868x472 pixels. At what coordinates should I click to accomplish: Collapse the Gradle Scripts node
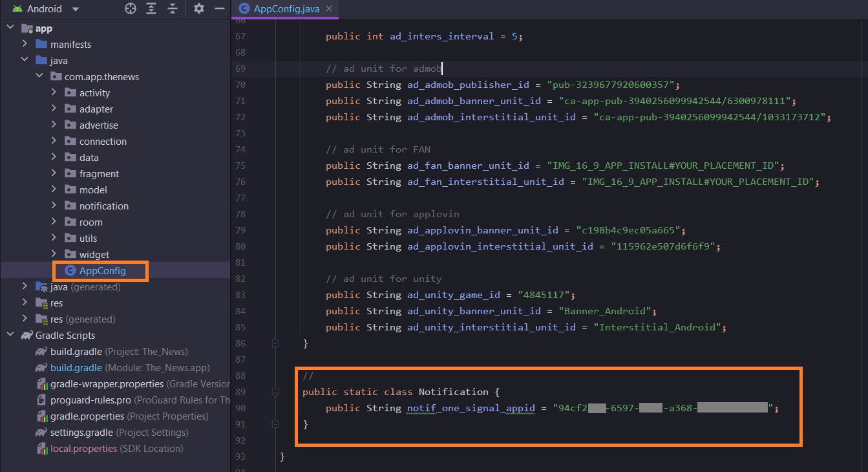(10, 335)
